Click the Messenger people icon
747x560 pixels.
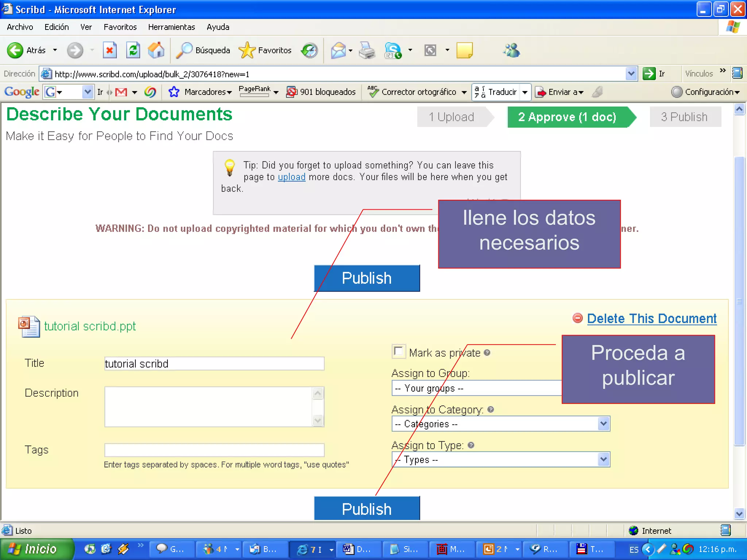tap(511, 50)
